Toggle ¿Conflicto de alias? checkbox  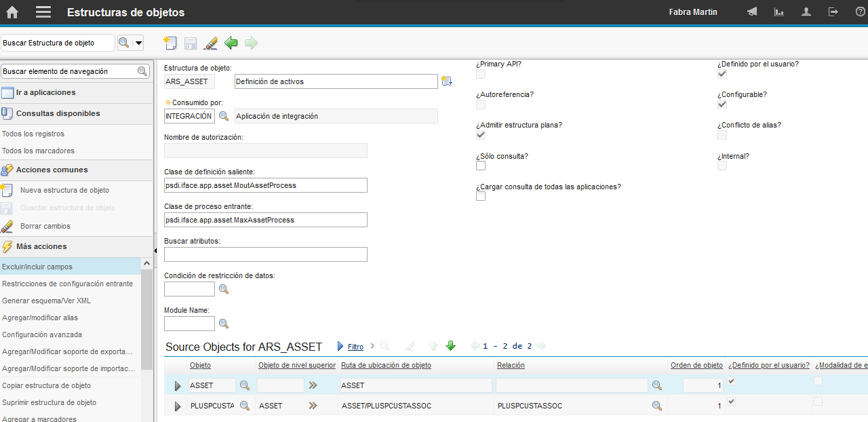coord(722,135)
